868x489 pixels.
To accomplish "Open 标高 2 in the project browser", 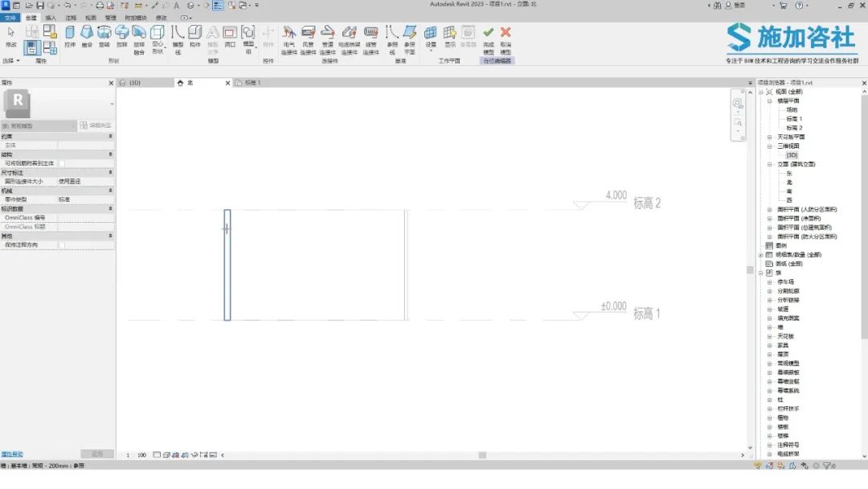I will tap(794, 128).
